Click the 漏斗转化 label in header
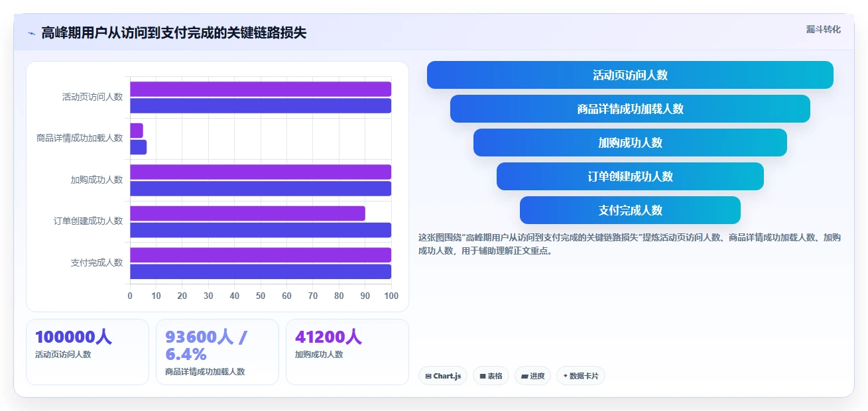The image size is (868, 411). tap(823, 29)
